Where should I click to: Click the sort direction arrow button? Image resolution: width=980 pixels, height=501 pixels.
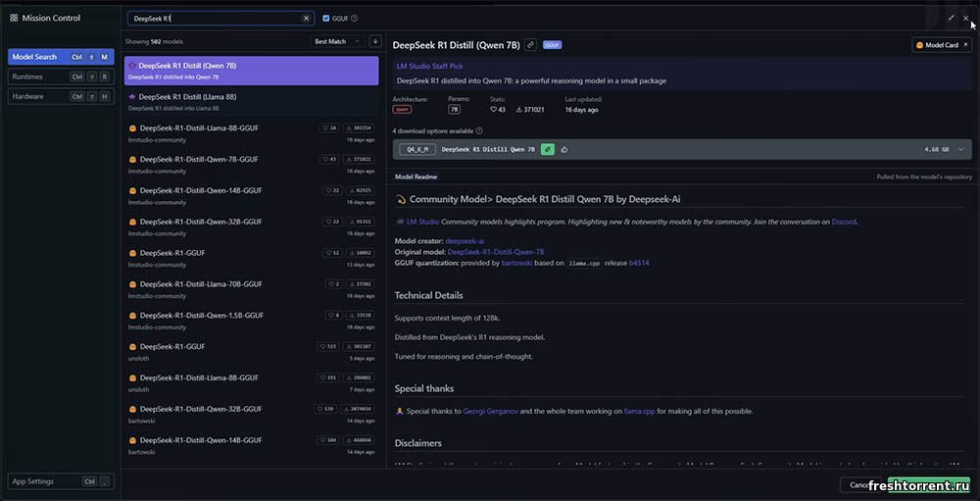click(x=375, y=41)
